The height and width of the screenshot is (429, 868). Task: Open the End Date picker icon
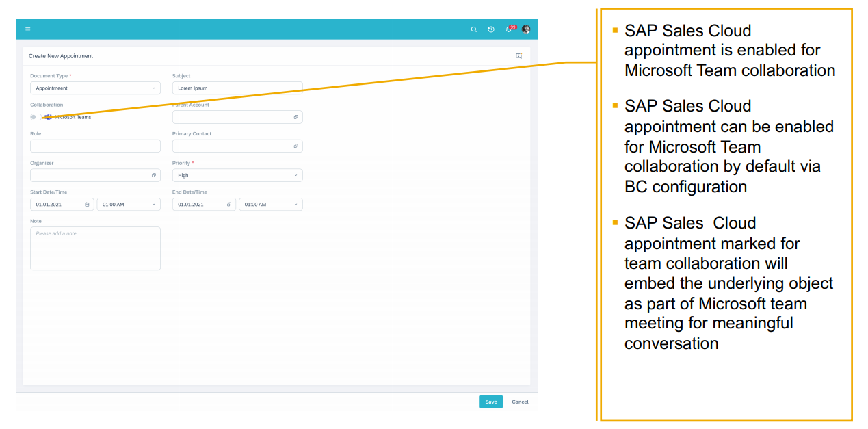(x=229, y=204)
